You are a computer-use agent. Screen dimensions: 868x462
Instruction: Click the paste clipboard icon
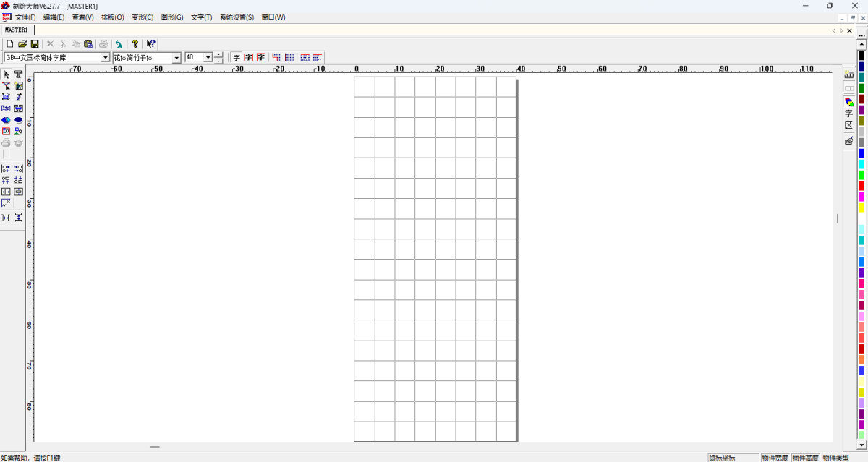[x=88, y=44]
